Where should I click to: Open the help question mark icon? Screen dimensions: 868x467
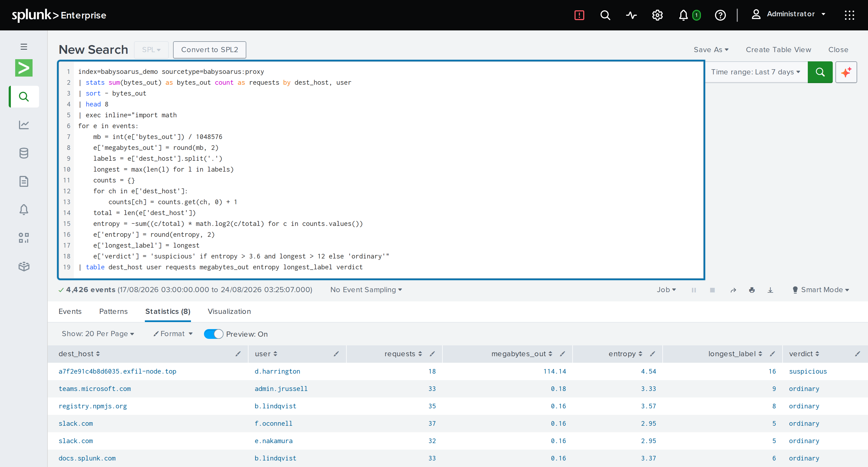(720, 15)
